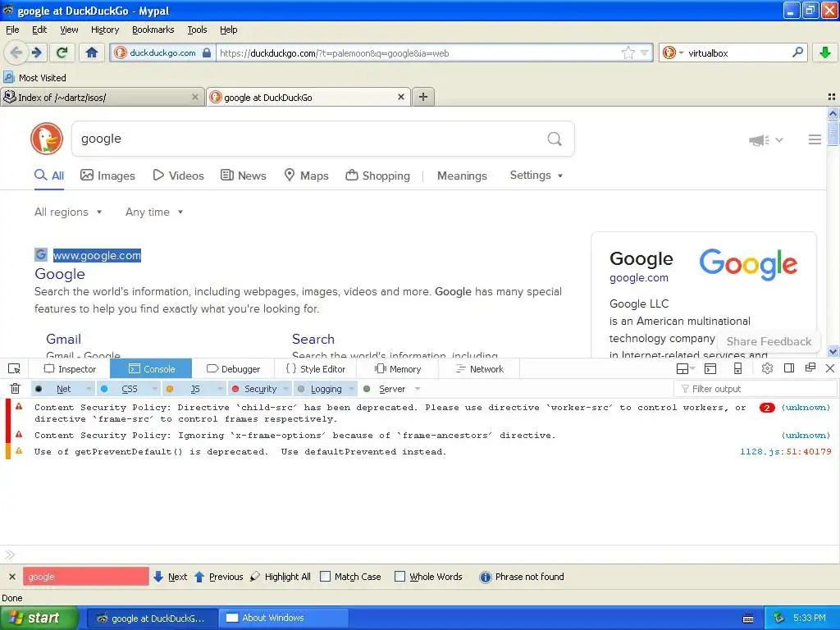Go back with the browser Back arrow
This screenshot has height=630, width=840.
pyautogui.click(x=16, y=52)
